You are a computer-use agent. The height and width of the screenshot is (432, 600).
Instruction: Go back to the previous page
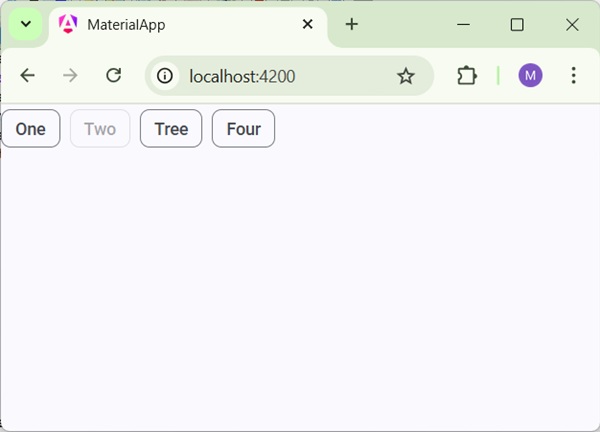(28, 76)
